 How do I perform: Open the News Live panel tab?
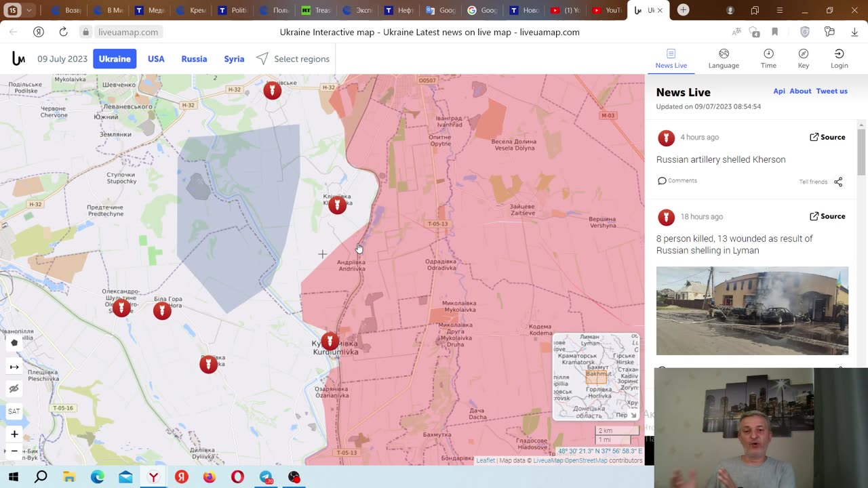pos(671,59)
